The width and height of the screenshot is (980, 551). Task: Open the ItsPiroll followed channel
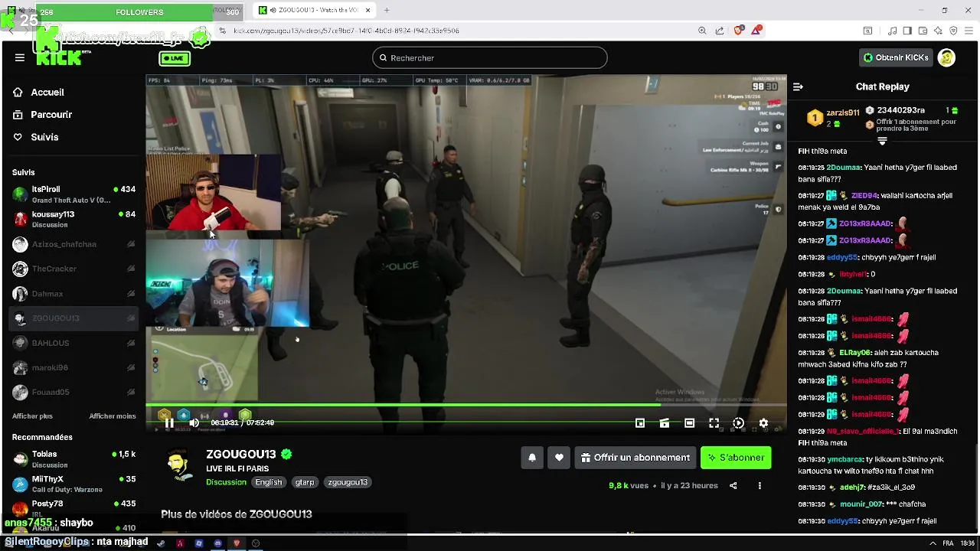click(x=73, y=194)
